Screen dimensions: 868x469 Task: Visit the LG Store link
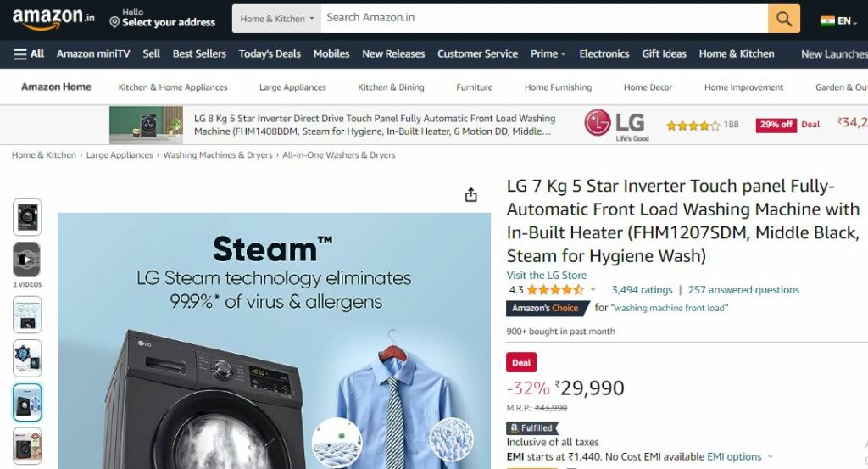(547, 275)
